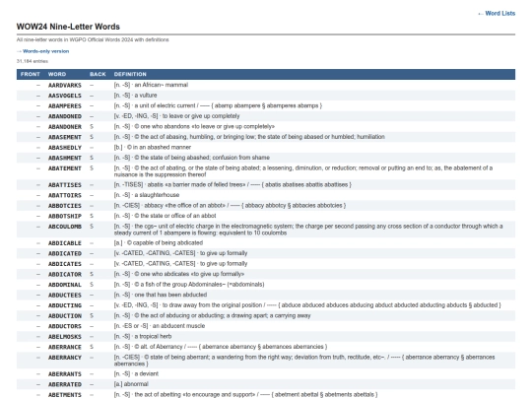Viewport: 532px width, 399px height.
Task: Select the word ABBOTSHIP
Action: tap(65, 216)
